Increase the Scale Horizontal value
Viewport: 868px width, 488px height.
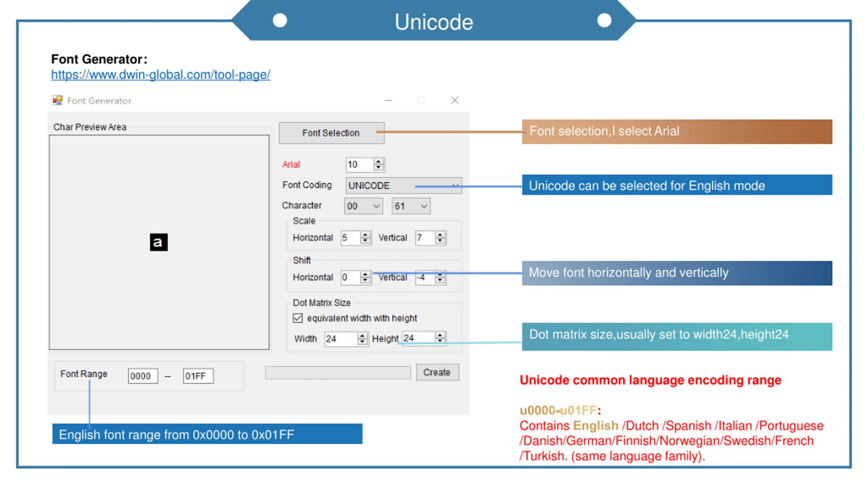coord(365,235)
